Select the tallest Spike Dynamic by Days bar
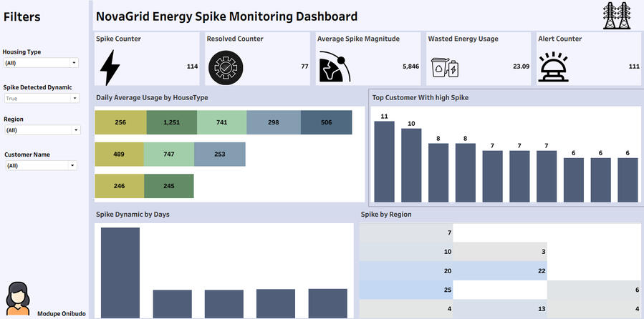The height and width of the screenshot is (319, 644). click(120, 273)
